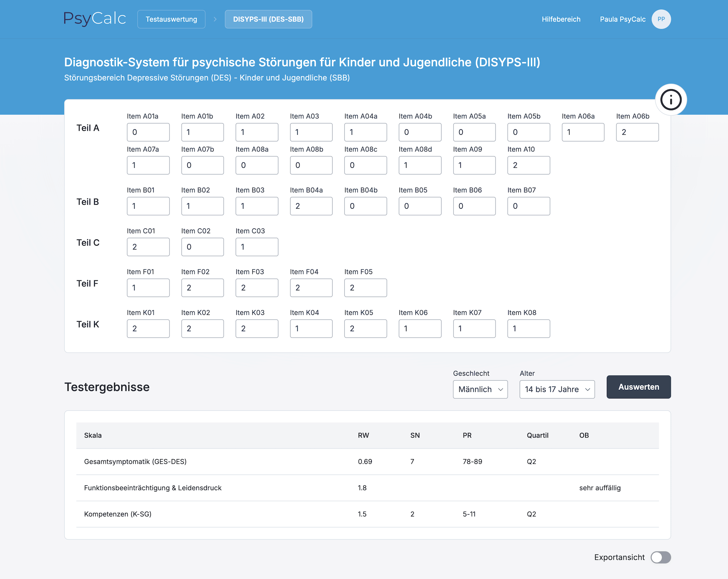Open the Hilfebereich link

(561, 19)
